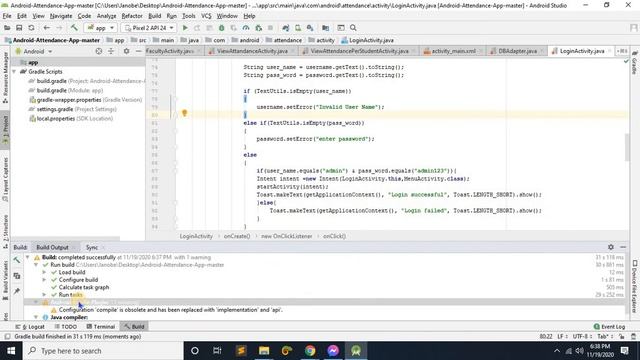Switch to activity_main.xml editor tab
Viewport: 640px width, 360px height.
tap(453, 51)
